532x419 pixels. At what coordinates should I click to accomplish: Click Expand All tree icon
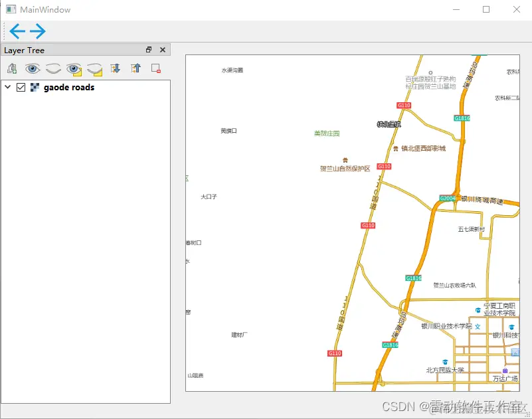116,68
